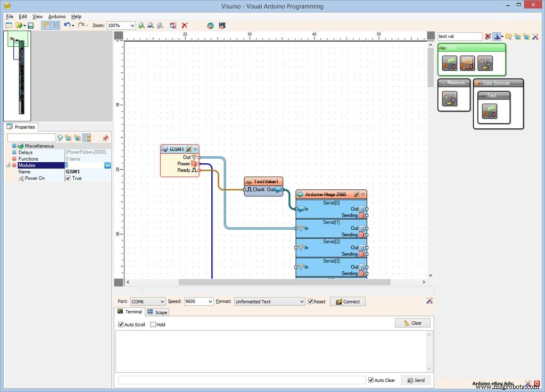Click the Save project toolbar icon
Image resolution: width=545 pixels, height=392 pixels.
click(x=31, y=26)
